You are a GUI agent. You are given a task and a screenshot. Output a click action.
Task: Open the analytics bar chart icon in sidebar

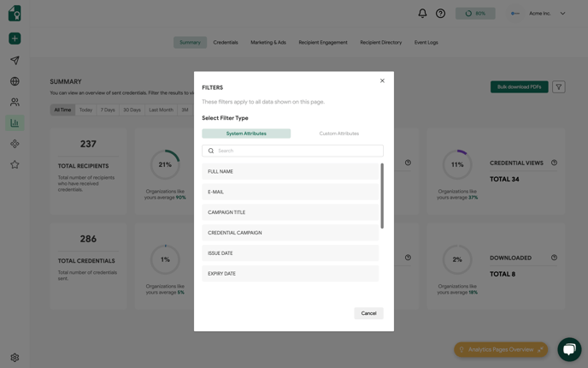(x=15, y=122)
